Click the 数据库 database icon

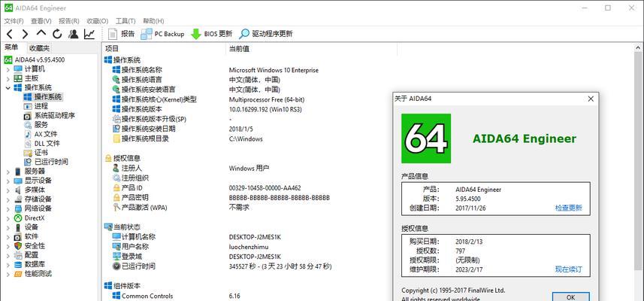[18, 264]
